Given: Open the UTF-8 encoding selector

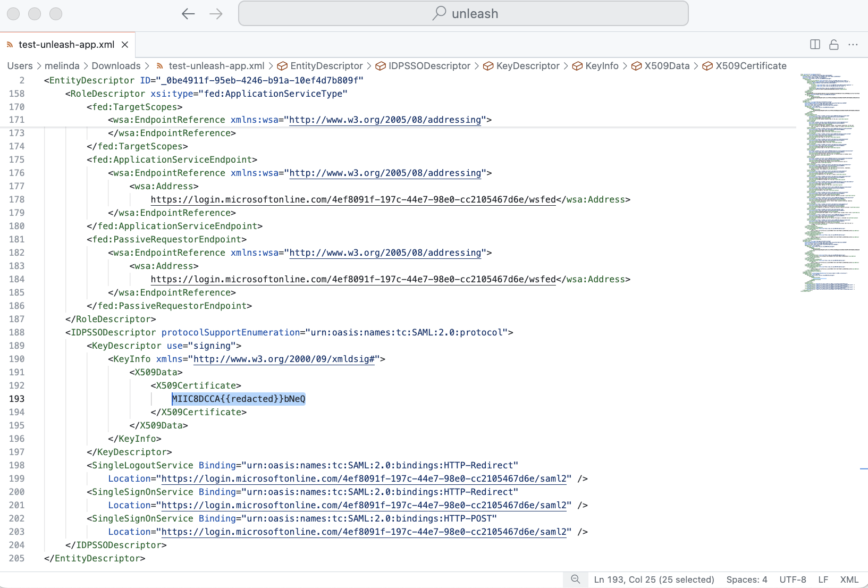Looking at the screenshot, I should [793, 579].
